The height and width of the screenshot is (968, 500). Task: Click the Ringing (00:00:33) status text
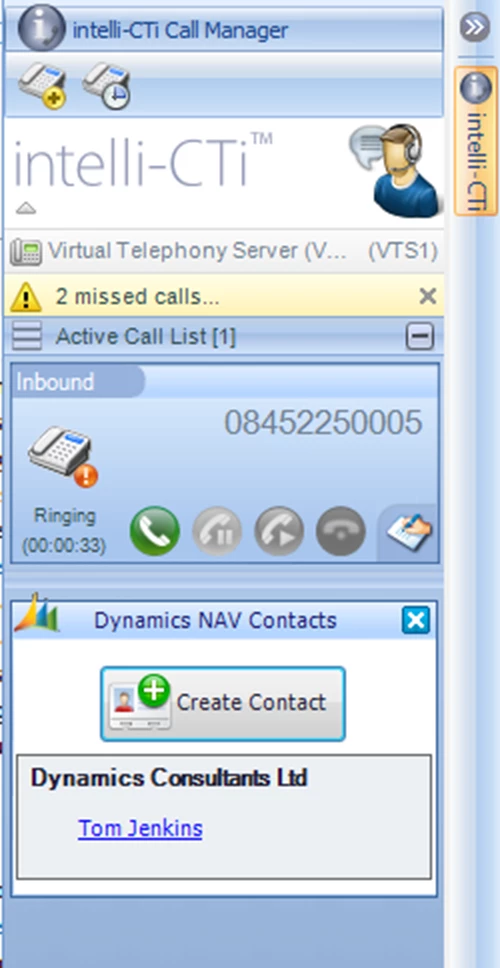[x=64, y=530]
